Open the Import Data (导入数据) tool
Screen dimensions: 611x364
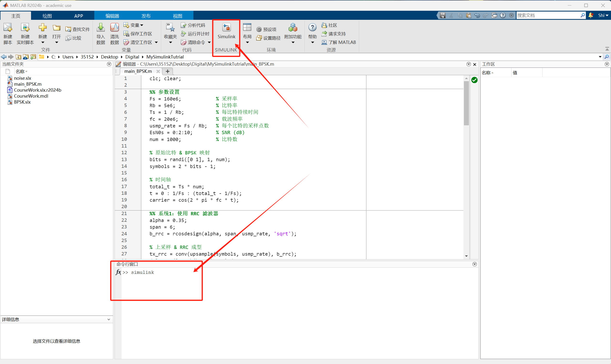(101, 28)
